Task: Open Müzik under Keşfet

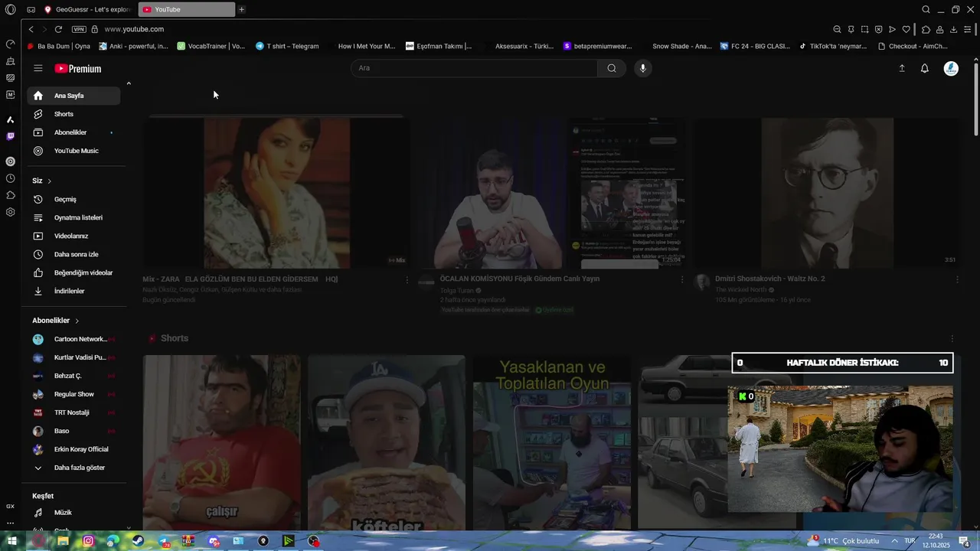Action: [73, 513]
